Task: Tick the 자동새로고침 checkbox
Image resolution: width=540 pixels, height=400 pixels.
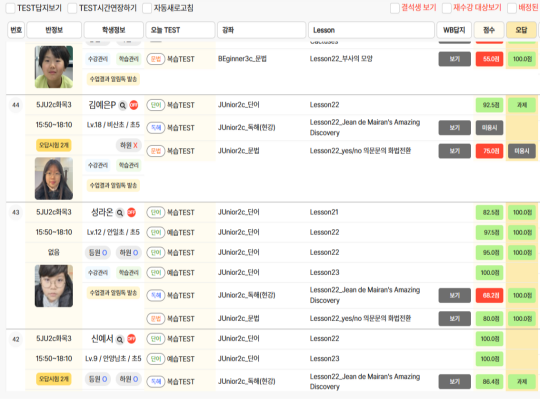Action: [147, 8]
